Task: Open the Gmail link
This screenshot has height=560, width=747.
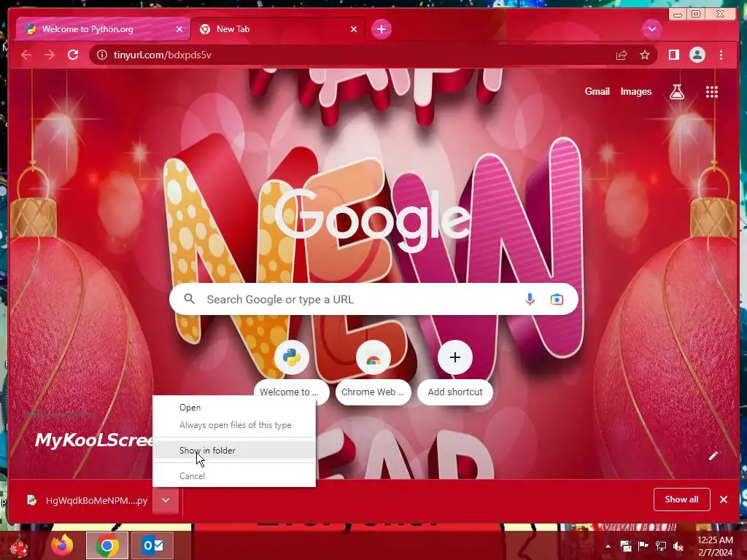Action: (597, 91)
